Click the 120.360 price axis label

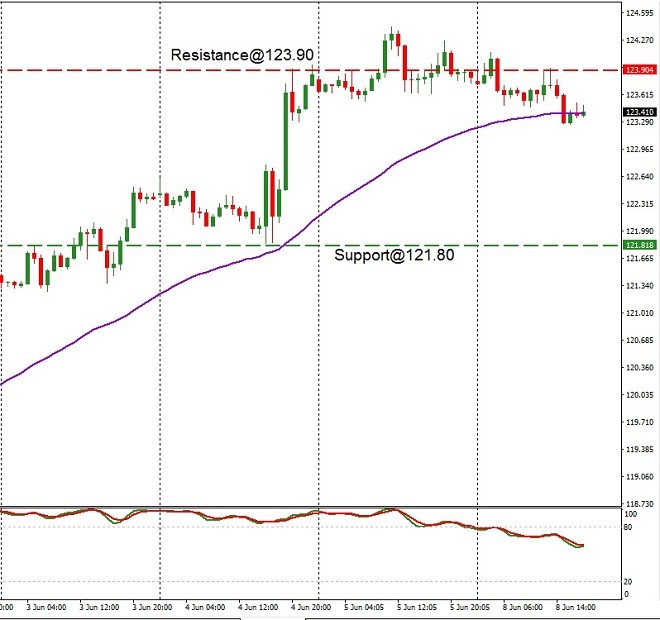(640, 367)
